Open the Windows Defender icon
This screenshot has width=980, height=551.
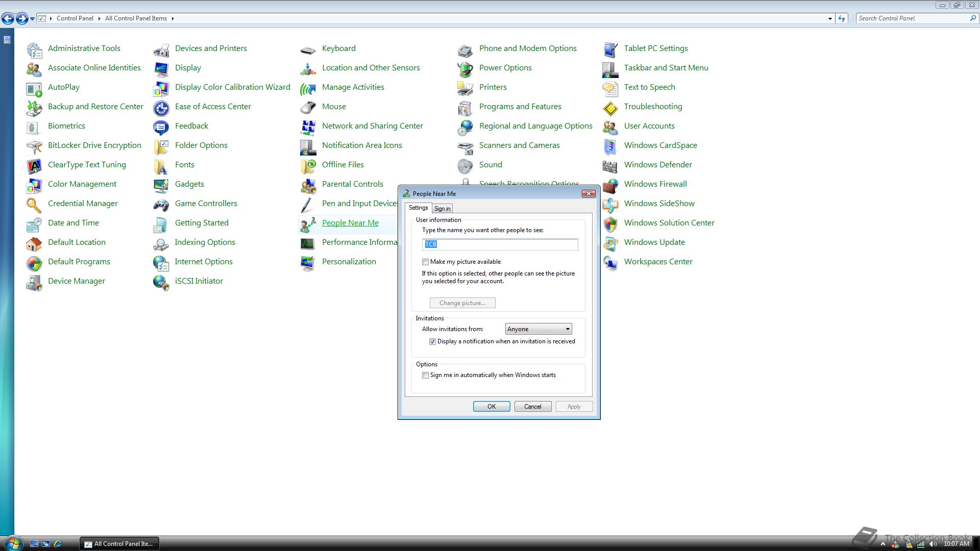[610, 166]
